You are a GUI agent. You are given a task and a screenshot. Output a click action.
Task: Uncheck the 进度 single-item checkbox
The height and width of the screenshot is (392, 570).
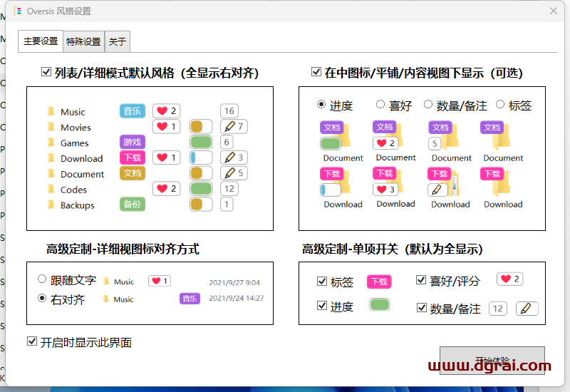[x=322, y=306]
